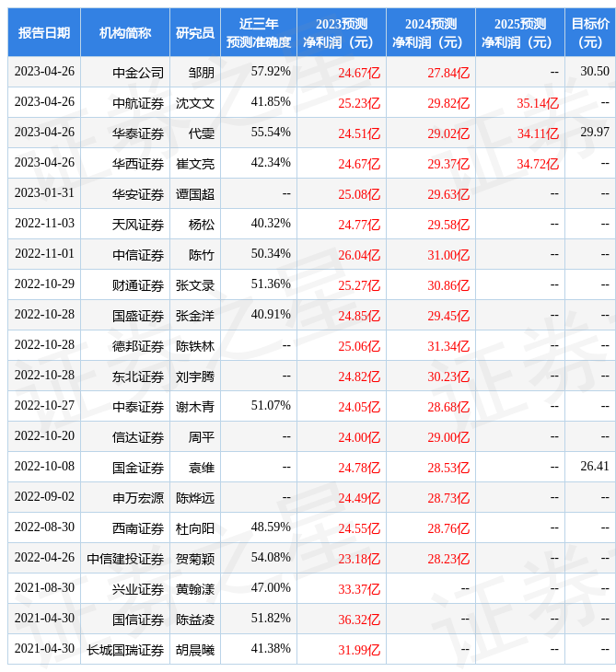Click the date 2023-01-31
Screen dimensions: 616x672
coord(44,193)
